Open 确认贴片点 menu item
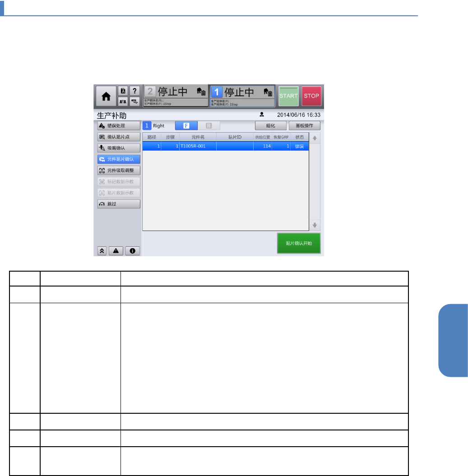Screen dimensions: 468x476 119,137
